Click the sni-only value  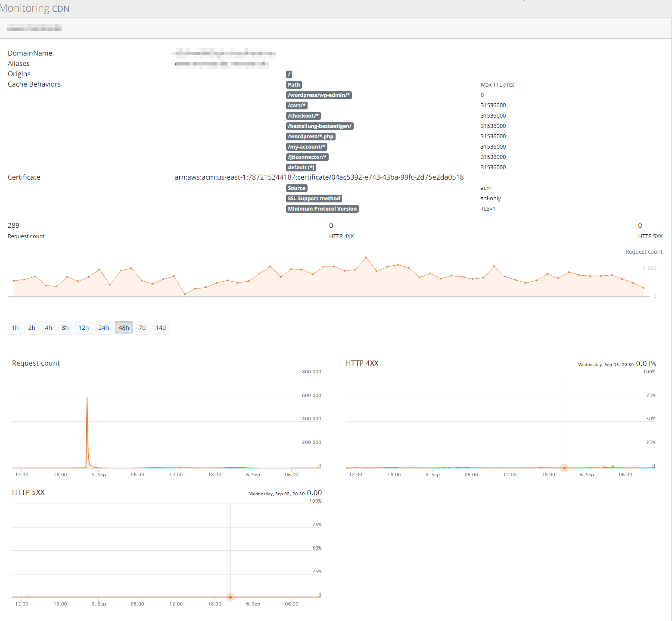tap(491, 199)
